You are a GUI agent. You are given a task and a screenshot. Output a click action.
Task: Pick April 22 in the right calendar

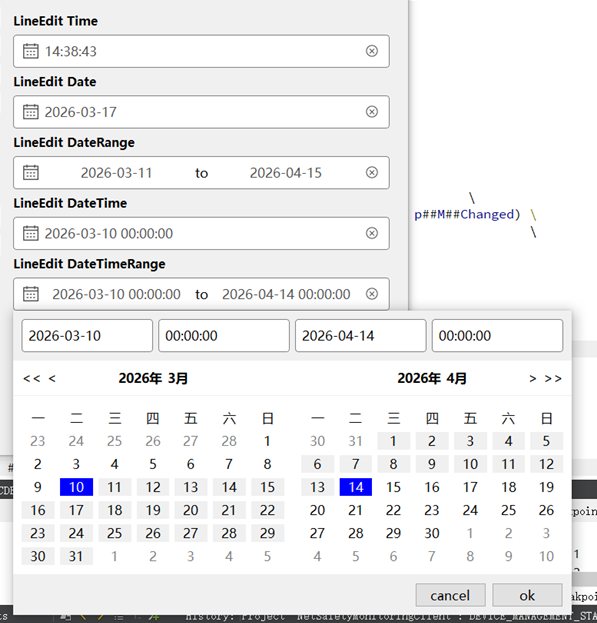coord(394,510)
